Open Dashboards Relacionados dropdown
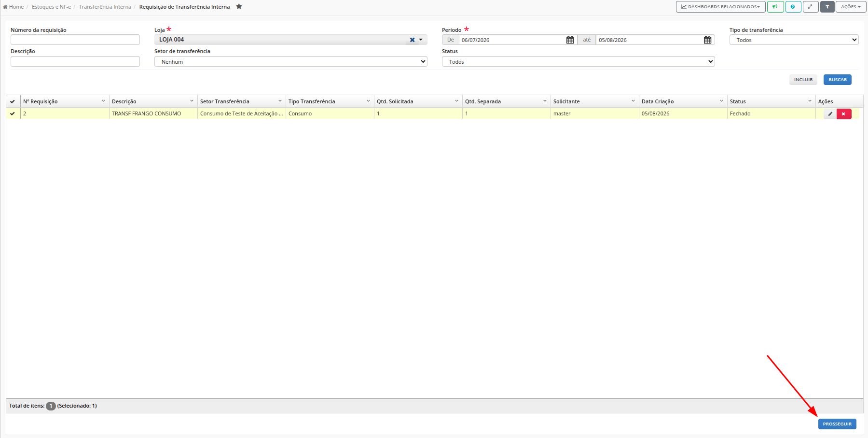Screen dimensions: 868x438 pyautogui.click(x=720, y=7)
